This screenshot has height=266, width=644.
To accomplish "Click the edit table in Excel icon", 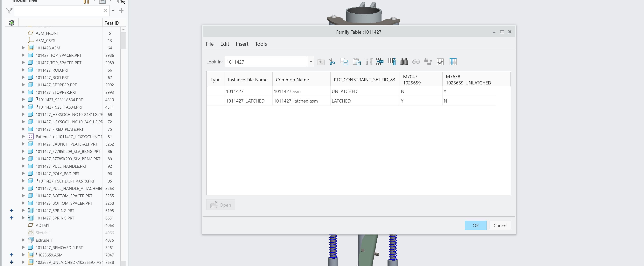I will (x=453, y=61).
